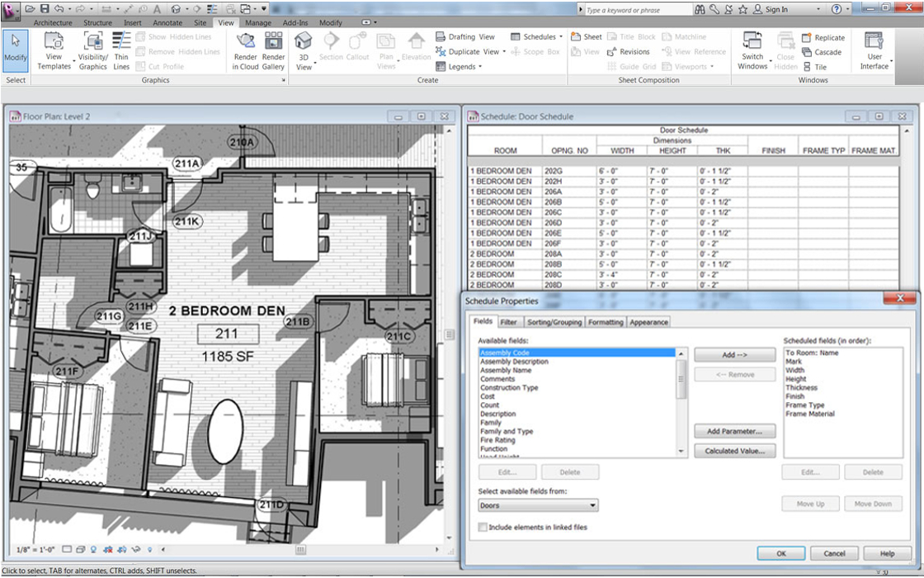
Task: Switch to the Sorting/Grouping tab
Action: (x=554, y=322)
